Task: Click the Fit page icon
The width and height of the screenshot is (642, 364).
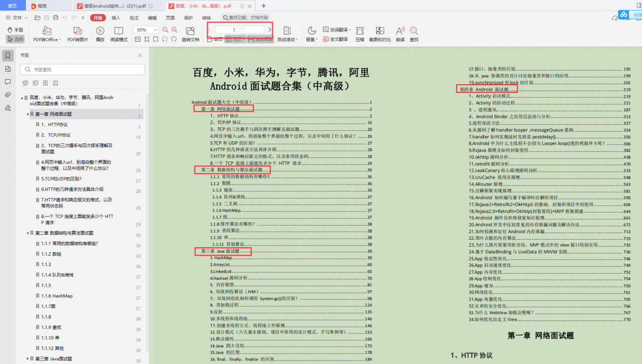Action: [146, 39]
